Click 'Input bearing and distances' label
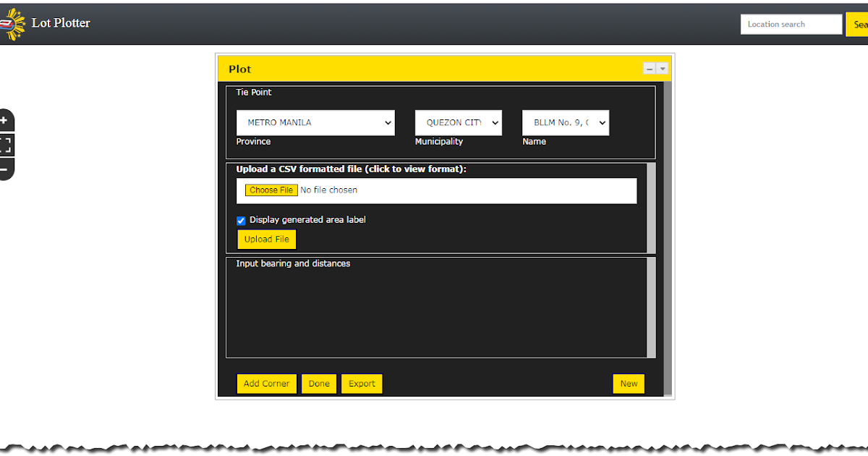 (x=293, y=264)
